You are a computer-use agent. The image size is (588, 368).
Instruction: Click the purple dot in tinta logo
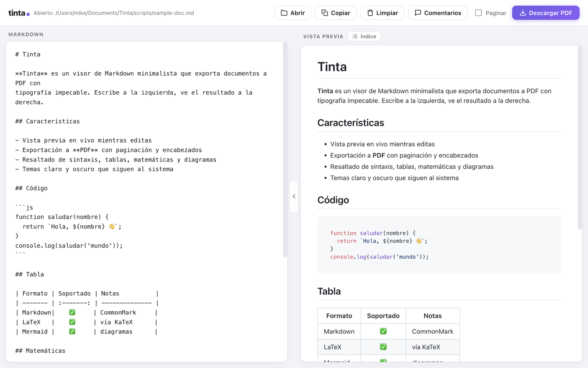coord(28,14)
